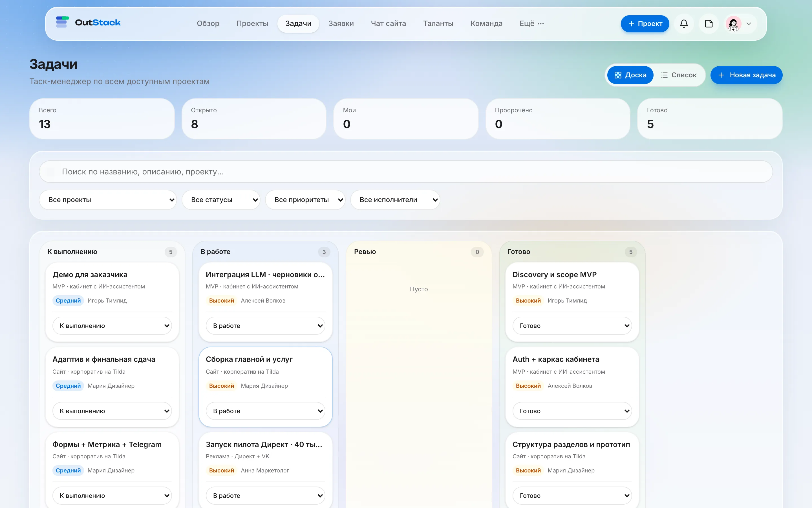Switch to Доска board view

(630, 75)
